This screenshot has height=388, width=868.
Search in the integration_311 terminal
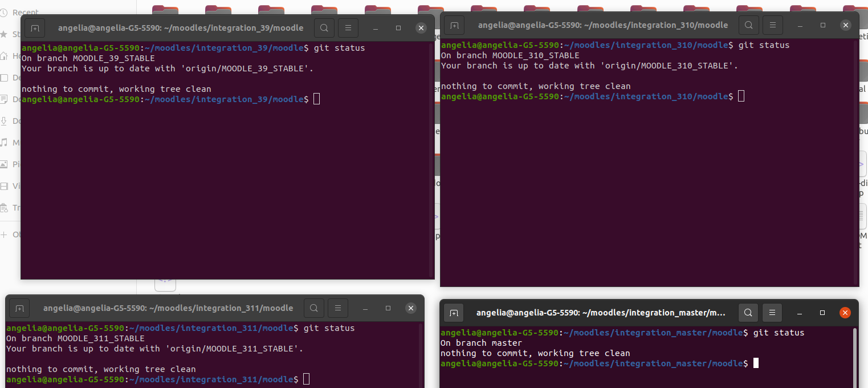(313, 308)
